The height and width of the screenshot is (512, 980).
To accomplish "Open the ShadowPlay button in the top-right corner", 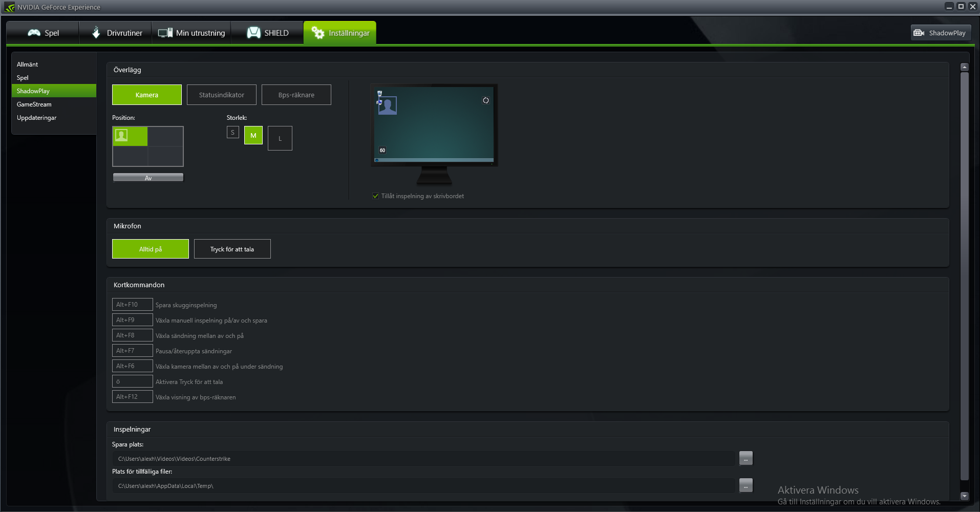I will click(x=941, y=33).
